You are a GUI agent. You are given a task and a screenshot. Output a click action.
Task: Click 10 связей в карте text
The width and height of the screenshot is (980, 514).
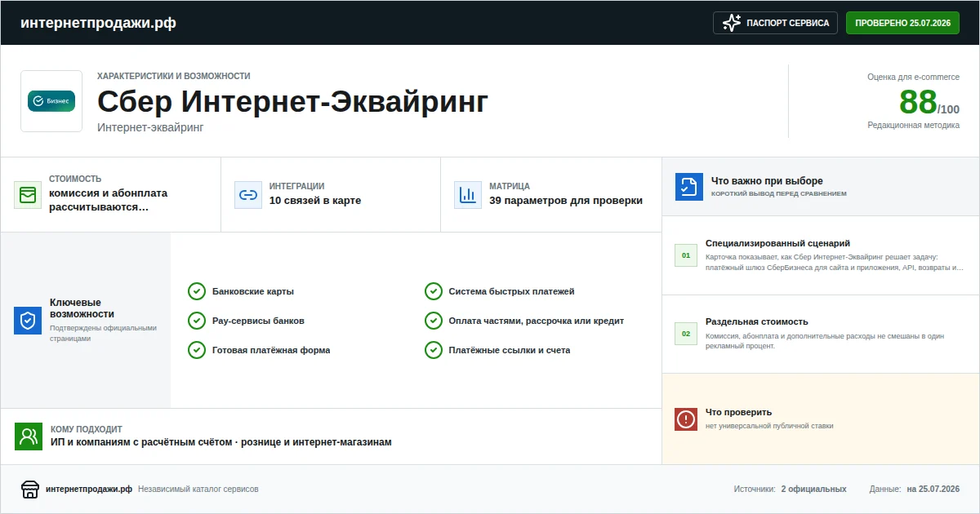coord(315,201)
